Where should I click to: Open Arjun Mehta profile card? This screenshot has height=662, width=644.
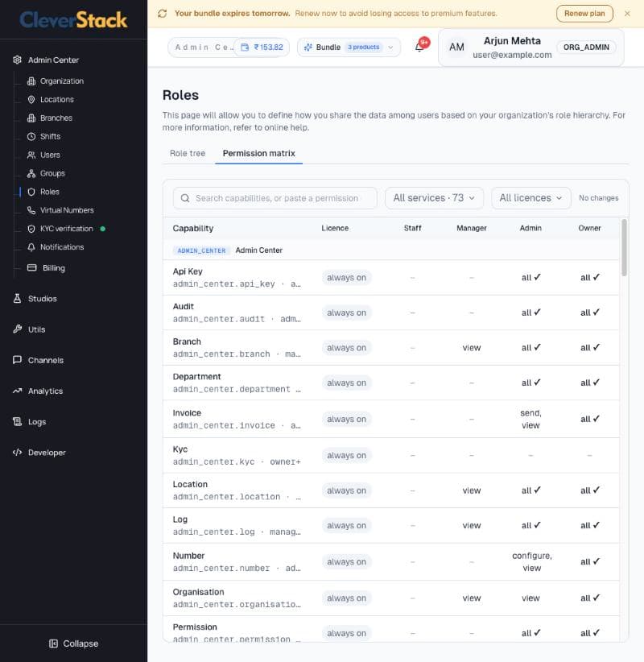pyautogui.click(x=531, y=48)
